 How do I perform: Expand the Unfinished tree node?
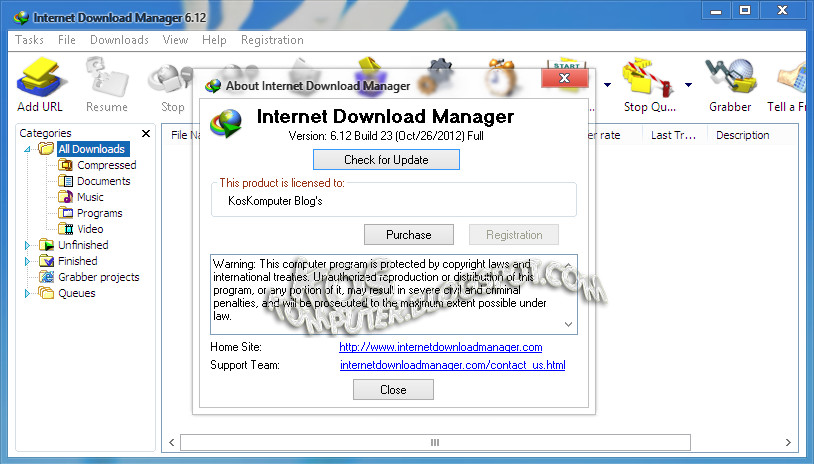(x=27, y=245)
